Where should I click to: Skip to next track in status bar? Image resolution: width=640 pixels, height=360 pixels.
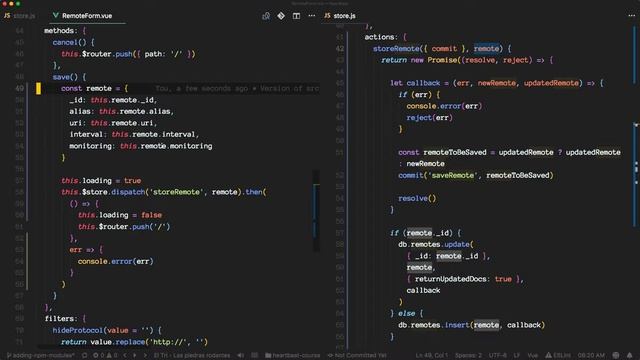click(x=144, y=356)
